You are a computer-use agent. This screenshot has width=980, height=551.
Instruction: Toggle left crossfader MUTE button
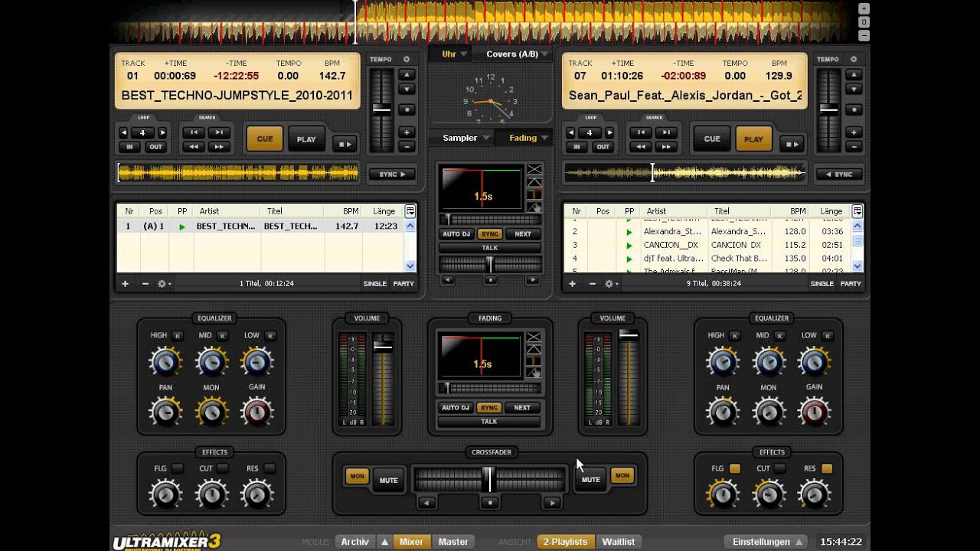tap(389, 480)
